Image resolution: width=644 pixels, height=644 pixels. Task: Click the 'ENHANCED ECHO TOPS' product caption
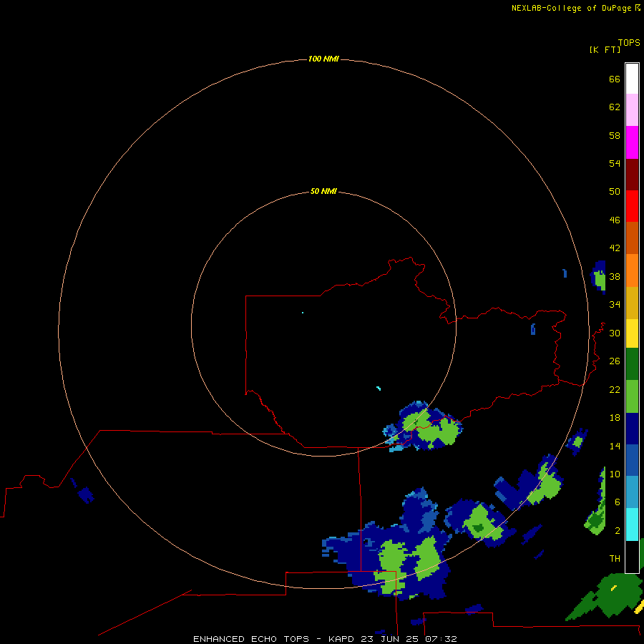(251, 639)
